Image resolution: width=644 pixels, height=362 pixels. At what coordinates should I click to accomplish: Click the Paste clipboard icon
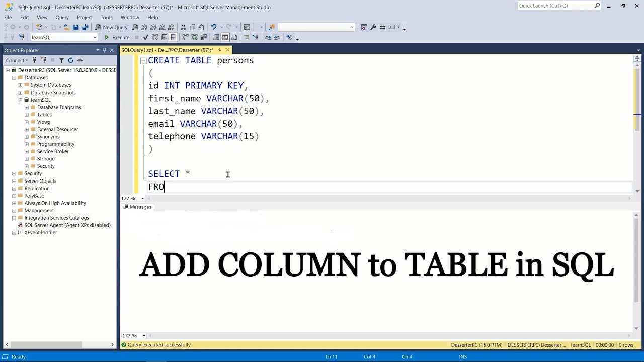click(201, 27)
